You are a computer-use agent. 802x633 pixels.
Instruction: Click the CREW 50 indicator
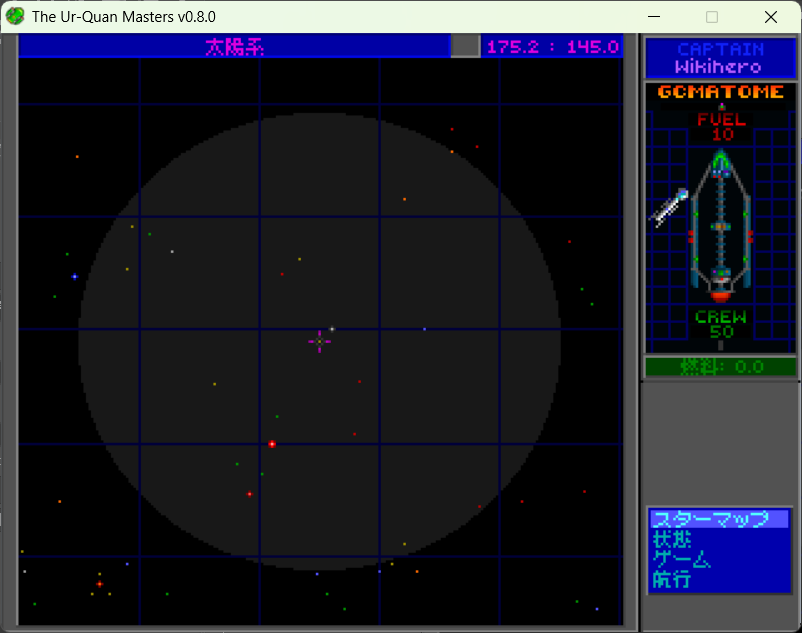pos(720,324)
